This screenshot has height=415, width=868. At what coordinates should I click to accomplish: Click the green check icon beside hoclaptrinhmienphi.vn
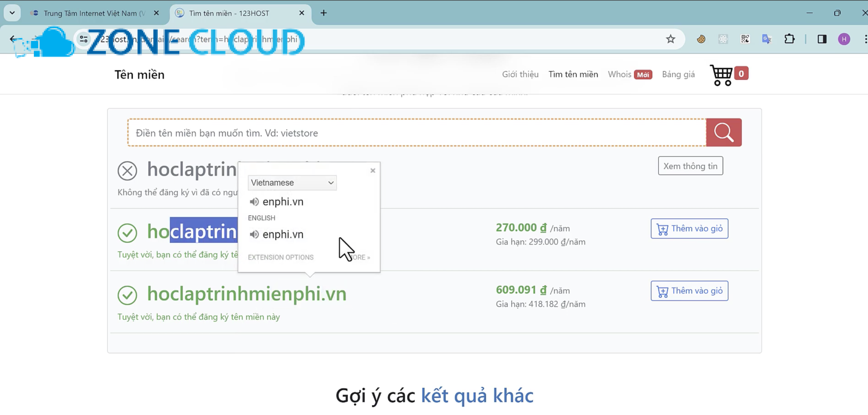(x=127, y=295)
